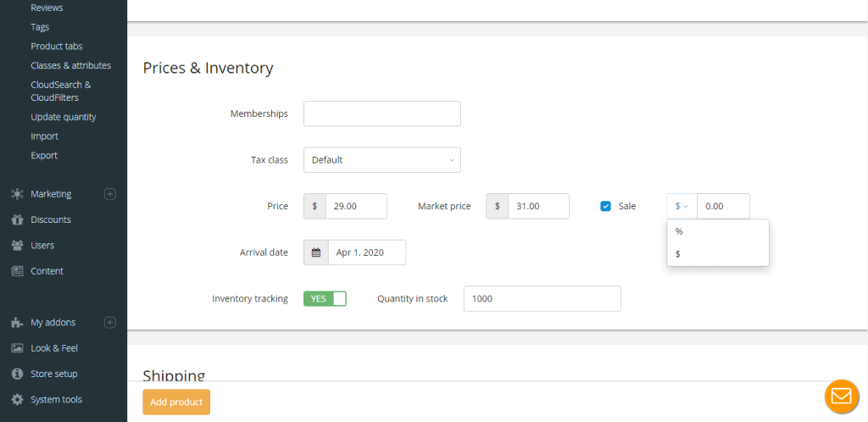Turn off Inventory tracking switch
Screen dimensions: 868x422
click(325, 298)
